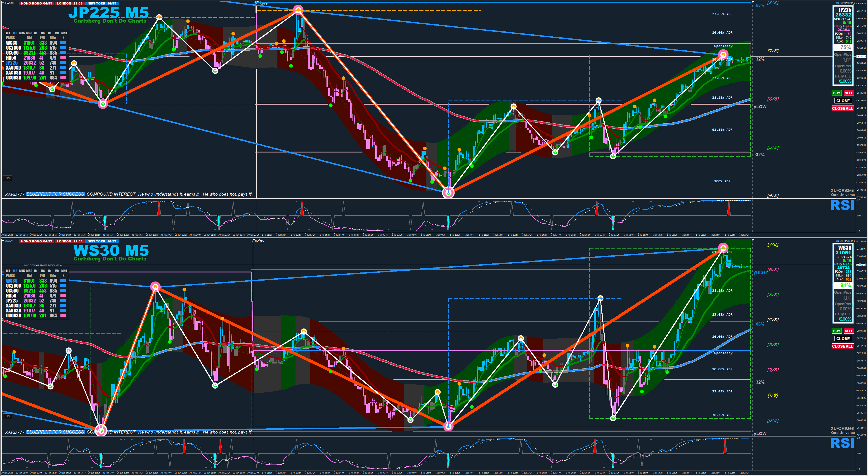Click HK50 pink swatch in JP225 panel
868x476 pixels.
click(x=63, y=58)
